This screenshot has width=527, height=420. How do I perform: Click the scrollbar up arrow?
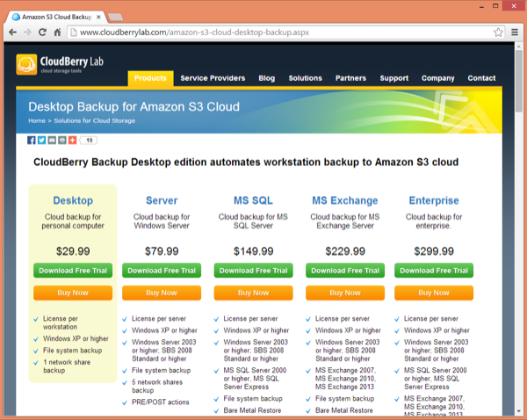coord(519,46)
